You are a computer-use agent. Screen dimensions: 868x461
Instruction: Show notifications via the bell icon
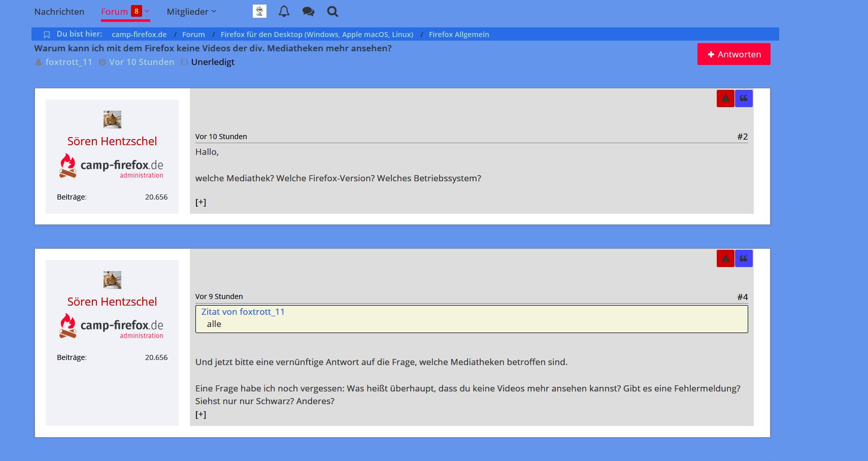284,11
